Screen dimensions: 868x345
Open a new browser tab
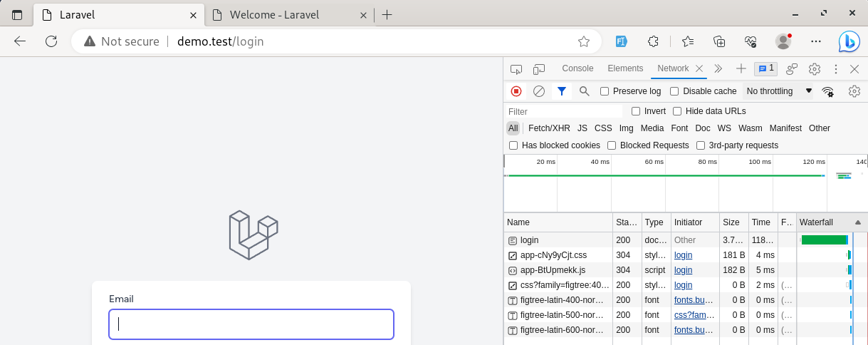click(387, 15)
